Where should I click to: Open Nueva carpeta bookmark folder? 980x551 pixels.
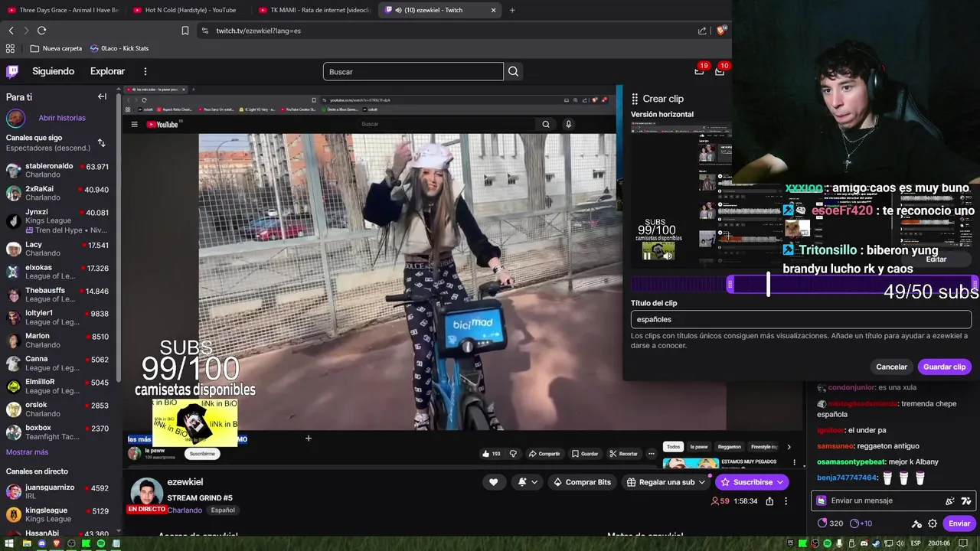coord(56,48)
